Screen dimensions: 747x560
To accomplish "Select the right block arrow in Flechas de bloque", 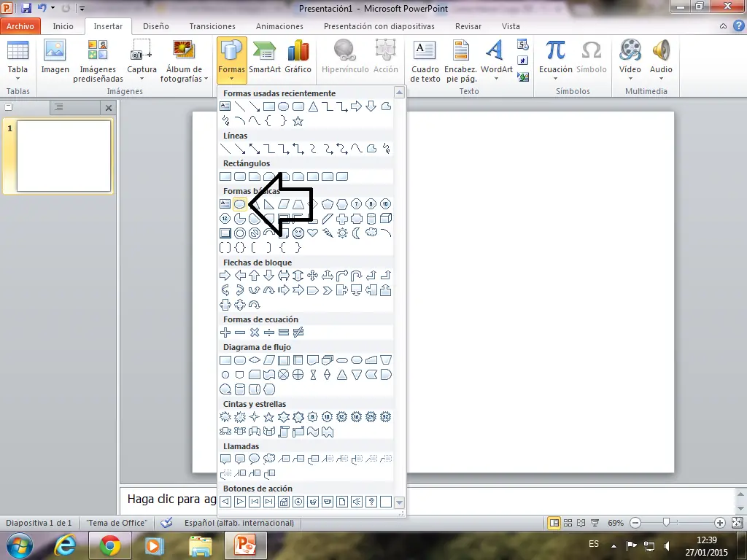I will point(225,275).
